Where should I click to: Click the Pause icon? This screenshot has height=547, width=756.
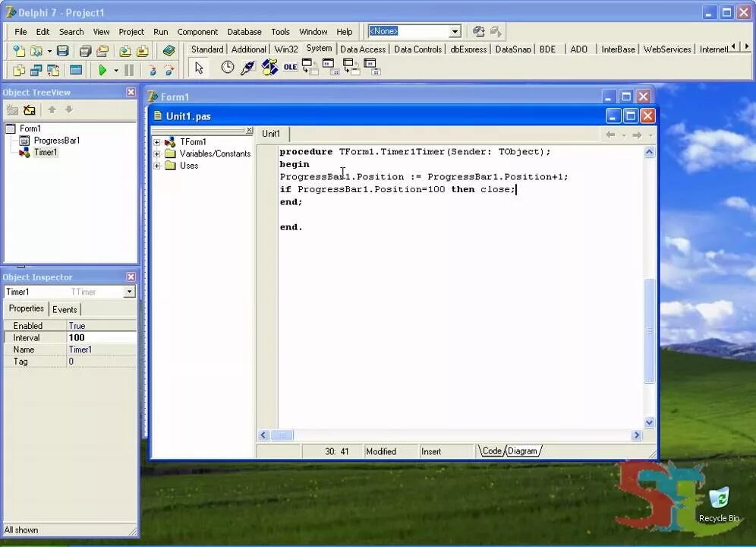(x=129, y=71)
